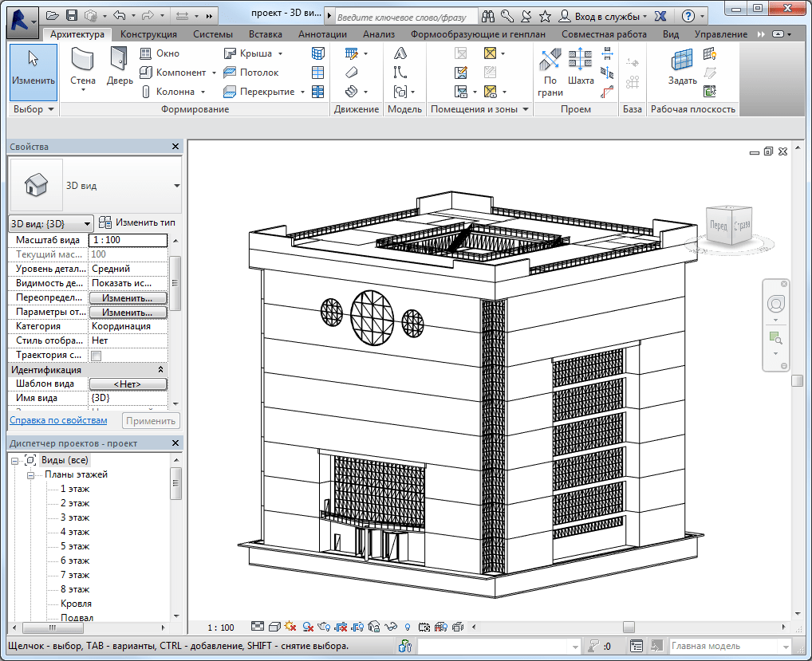This screenshot has width=812, height=661.
Task: Collapse the Виды (все) tree node
Action: 14,461
